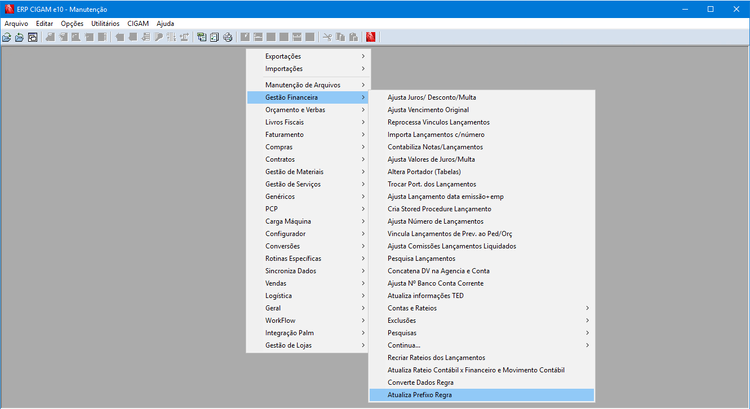
Task: Expand the Continua... submenu arrow
Action: (587, 345)
